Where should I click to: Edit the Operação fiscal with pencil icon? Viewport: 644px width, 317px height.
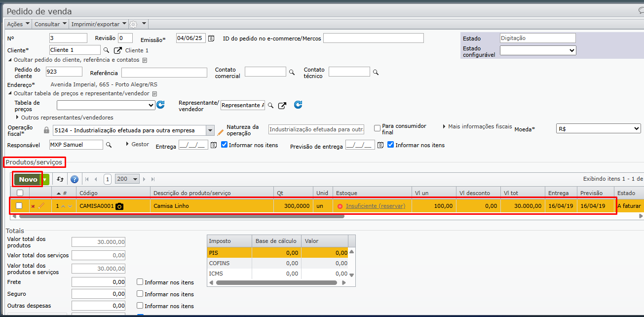(221, 131)
